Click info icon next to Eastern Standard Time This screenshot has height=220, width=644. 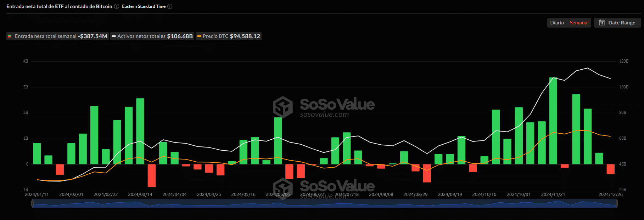[170, 6]
